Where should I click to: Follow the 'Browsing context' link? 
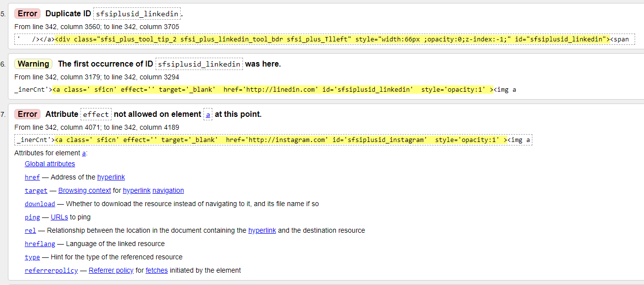coord(78,190)
